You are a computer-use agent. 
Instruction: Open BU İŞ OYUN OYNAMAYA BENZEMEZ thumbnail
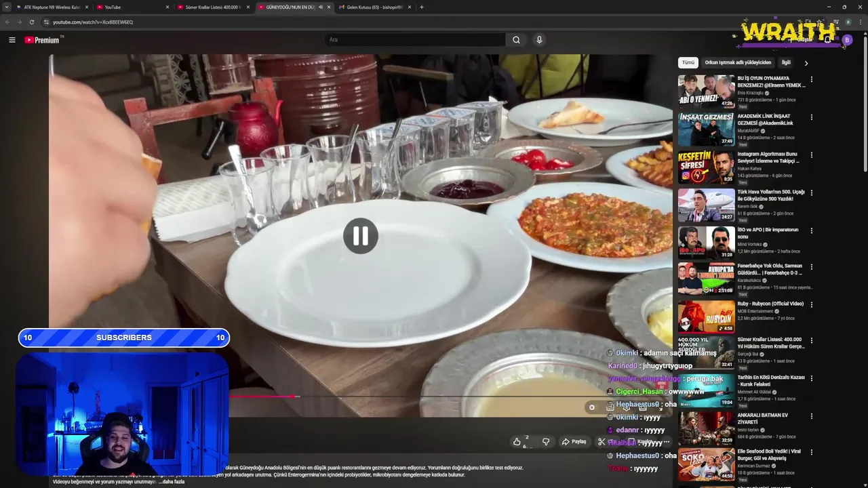[706, 91]
